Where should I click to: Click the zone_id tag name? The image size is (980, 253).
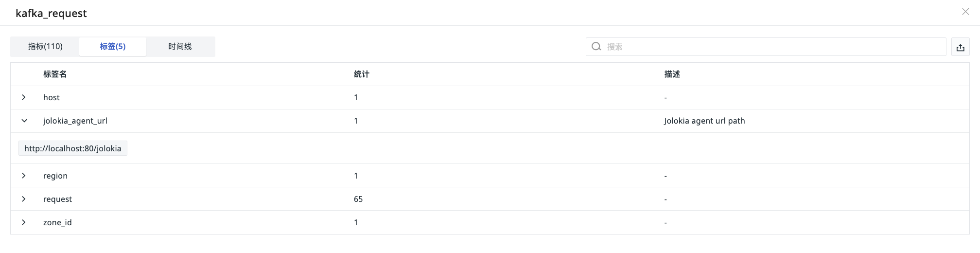(x=57, y=222)
